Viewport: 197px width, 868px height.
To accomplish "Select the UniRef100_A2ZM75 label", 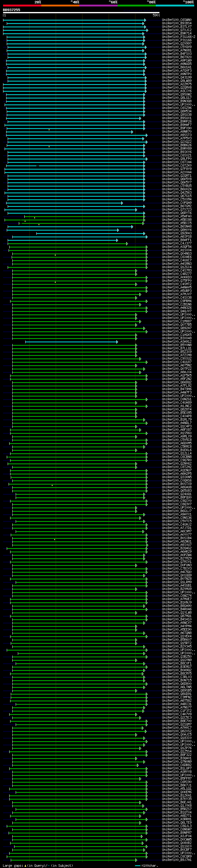I will 177,84.
